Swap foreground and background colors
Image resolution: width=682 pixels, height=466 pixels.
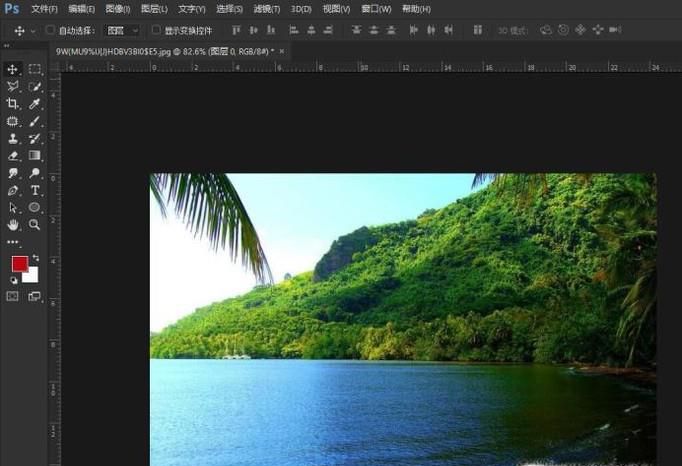coord(36,259)
